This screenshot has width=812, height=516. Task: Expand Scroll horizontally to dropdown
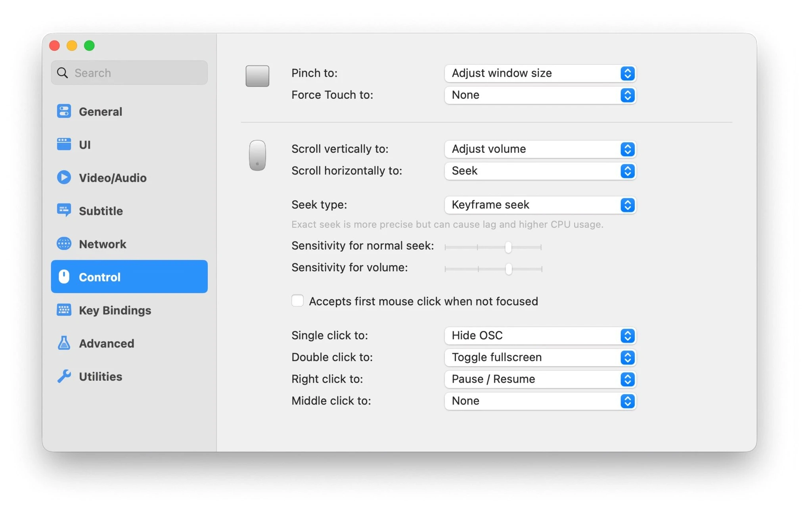[x=540, y=171]
